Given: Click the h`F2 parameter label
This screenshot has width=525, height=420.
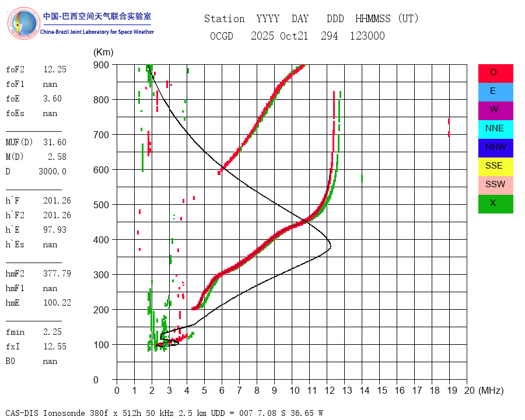Looking at the screenshot, I should 15,215.
